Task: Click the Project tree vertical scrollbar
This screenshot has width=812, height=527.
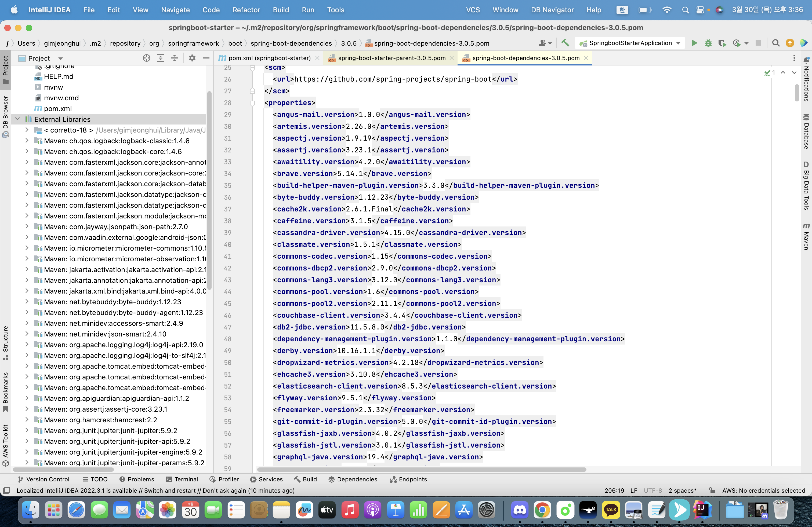Action: [x=209, y=190]
